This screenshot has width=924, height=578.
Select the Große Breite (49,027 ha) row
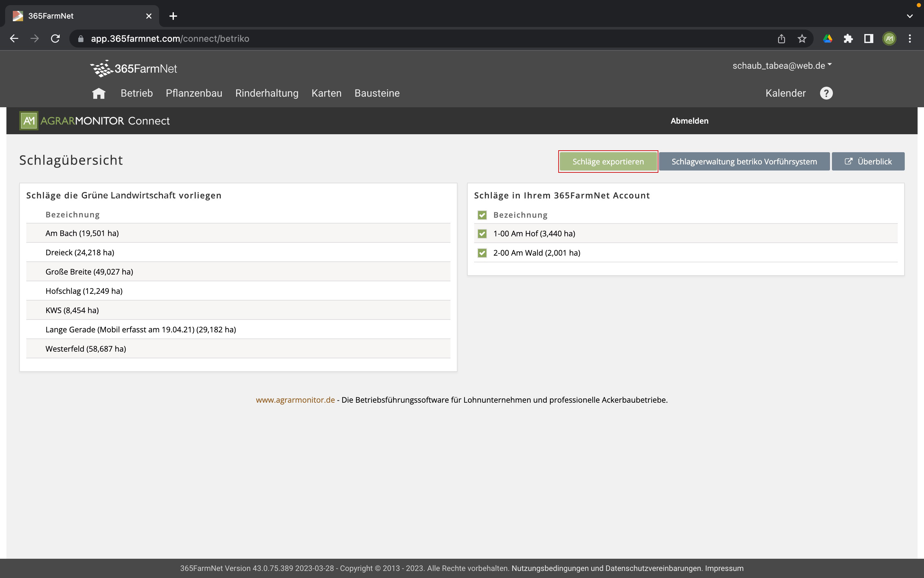click(238, 272)
